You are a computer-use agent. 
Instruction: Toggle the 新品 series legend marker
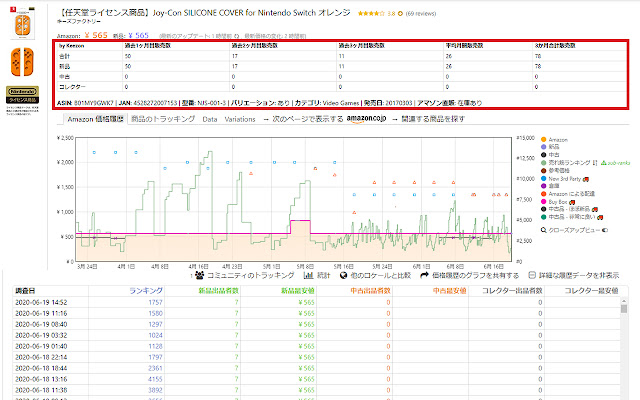point(542,147)
